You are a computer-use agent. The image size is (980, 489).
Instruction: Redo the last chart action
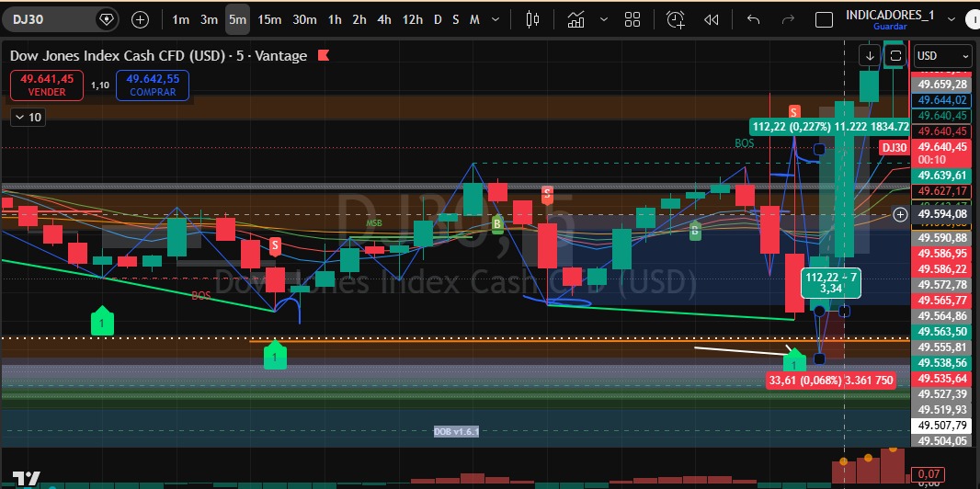[788, 20]
